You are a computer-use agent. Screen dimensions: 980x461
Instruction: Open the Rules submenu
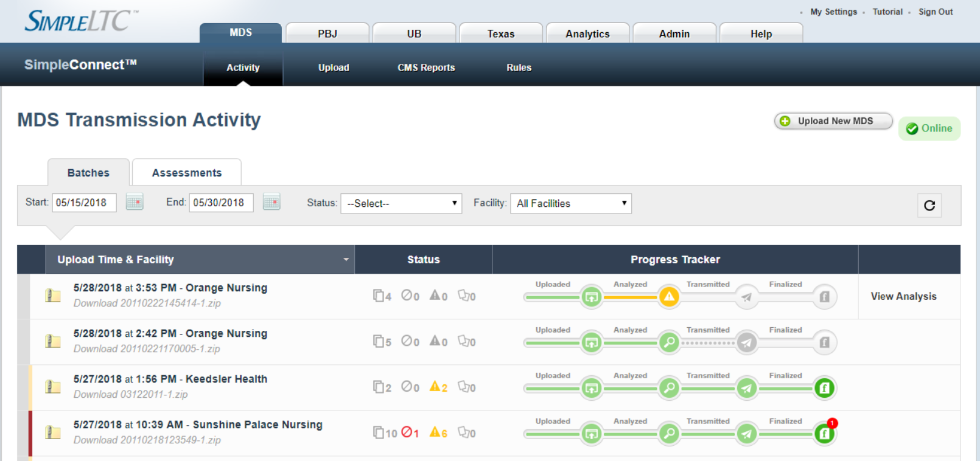coord(519,68)
